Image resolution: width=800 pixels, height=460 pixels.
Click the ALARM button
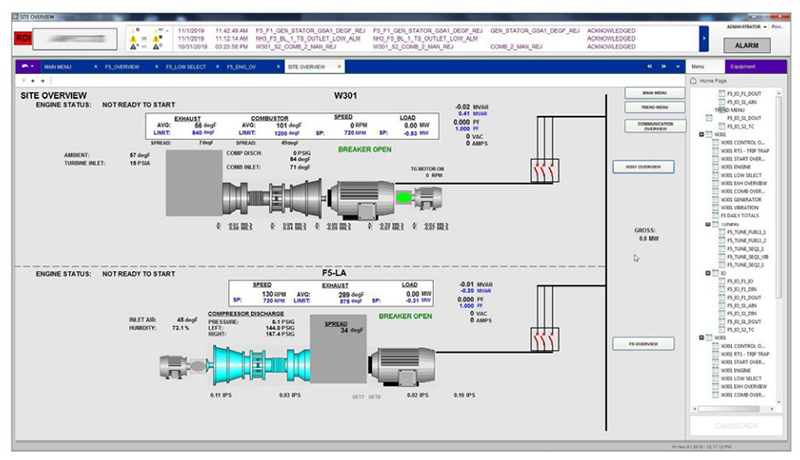pyautogui.click(x=746, y=45)
